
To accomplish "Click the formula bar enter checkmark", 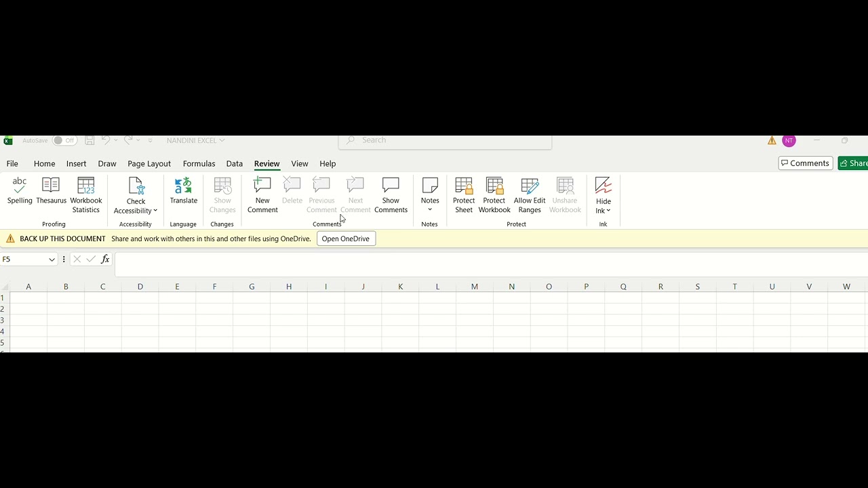I will coord(91,259).
